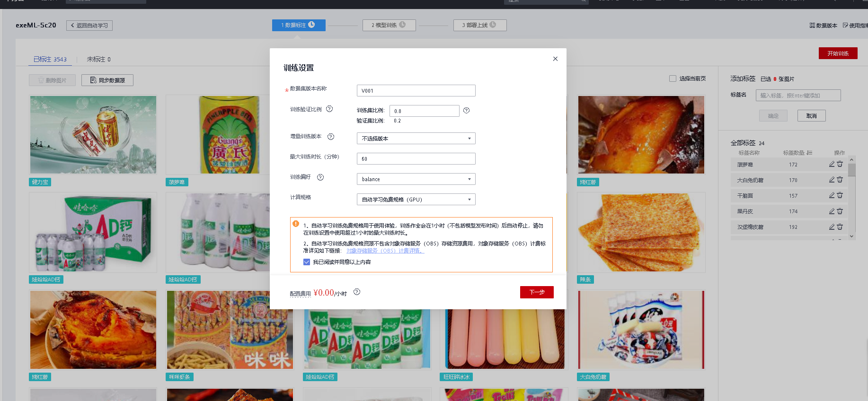The width and height of the screenshot is (868, 401).
Task: Open help icon beside 训练集比例 input
Action: [466, 110]
